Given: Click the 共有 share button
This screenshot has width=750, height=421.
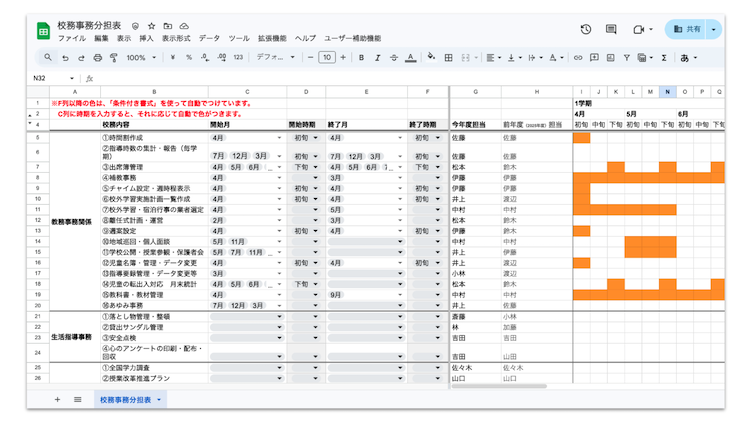Looking at the screenshot, I should point(687,30).
